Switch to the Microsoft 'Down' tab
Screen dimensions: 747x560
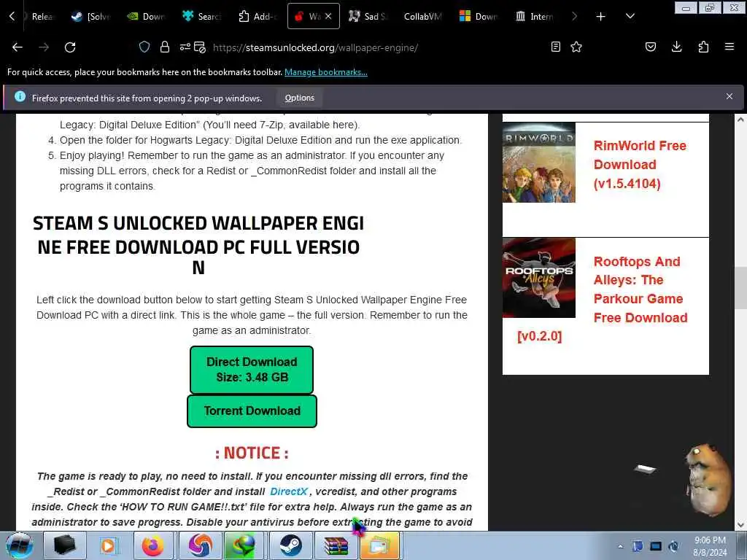pyautogui.click(x=479, y=16)
